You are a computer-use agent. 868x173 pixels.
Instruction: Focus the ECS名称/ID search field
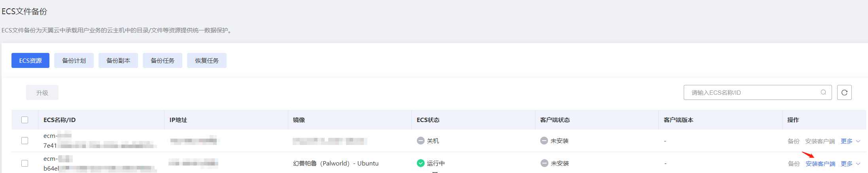point(751,92)
